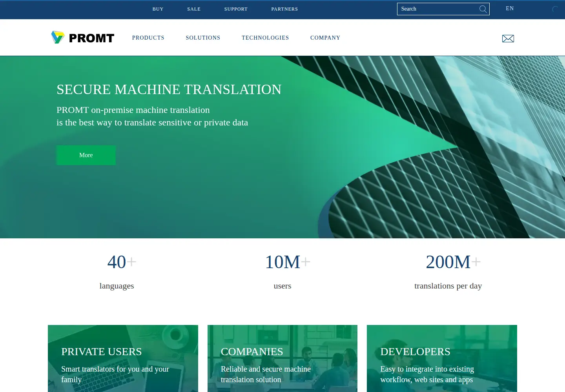Click the search magnifier icon

point(483,9)
